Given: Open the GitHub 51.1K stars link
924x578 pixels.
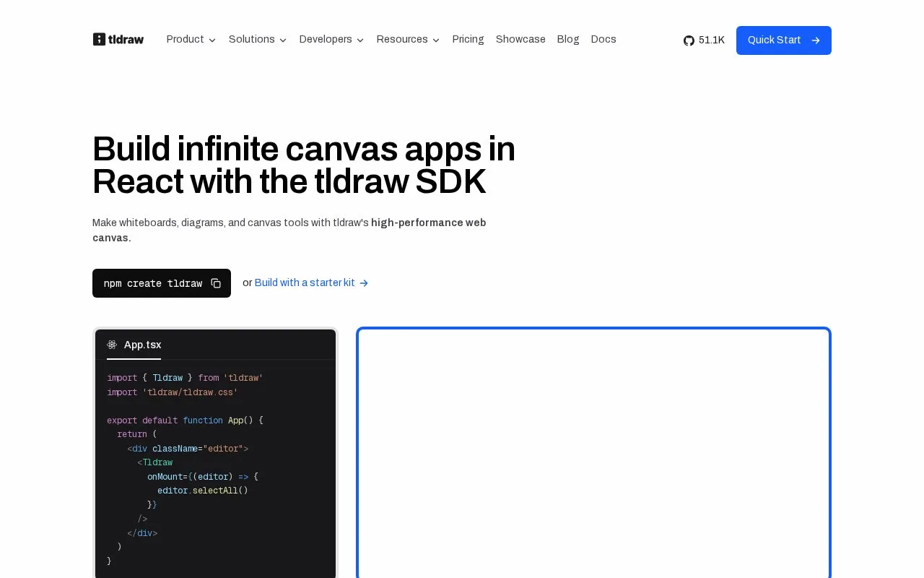Looking at the screenshot, I should click(x=704, y=40).
